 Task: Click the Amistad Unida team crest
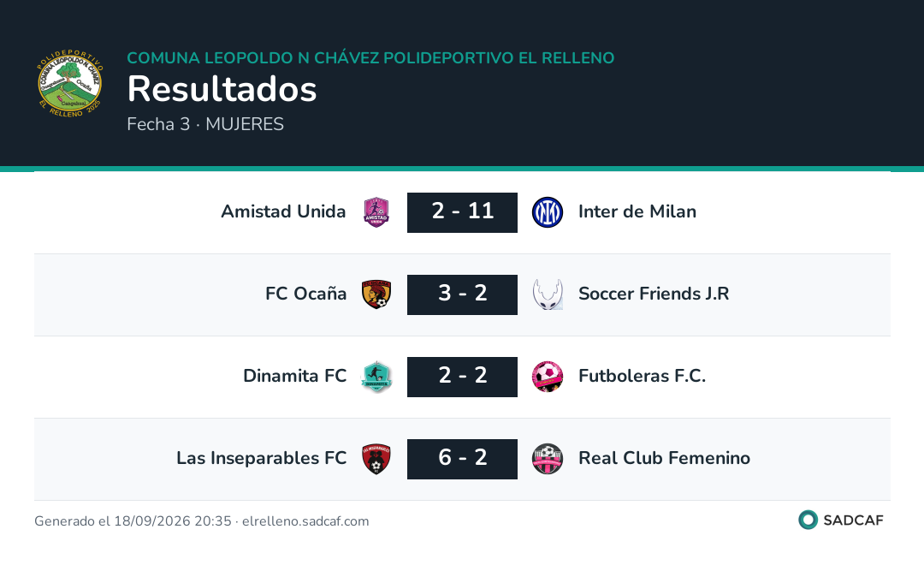[376, 212]
